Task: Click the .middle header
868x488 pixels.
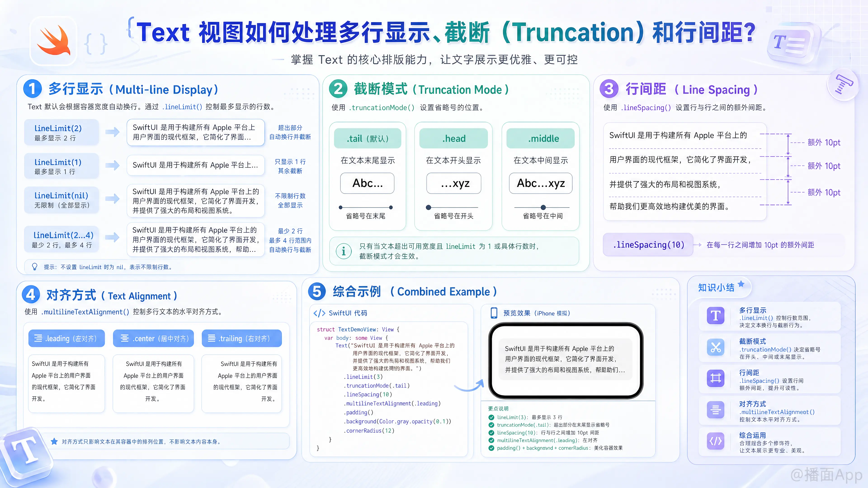Action: point(540,138)
